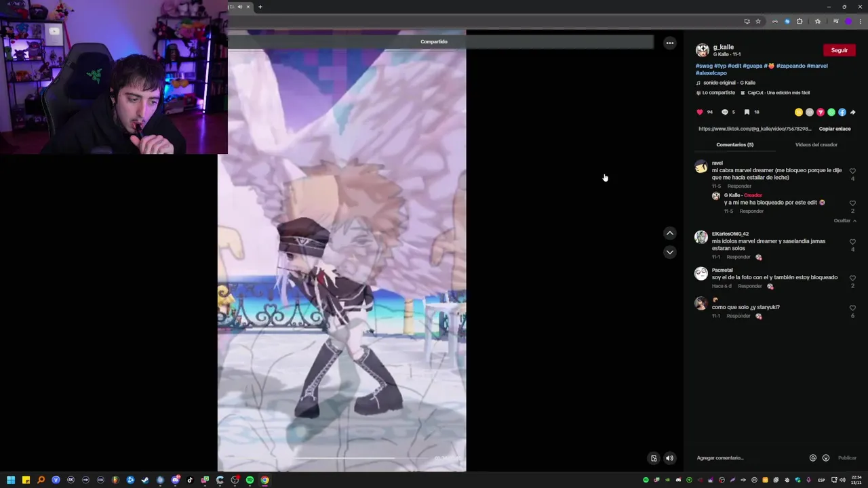Switch to the Comentarios (5) tab
The image size is (868, 488).
[735, 144]
